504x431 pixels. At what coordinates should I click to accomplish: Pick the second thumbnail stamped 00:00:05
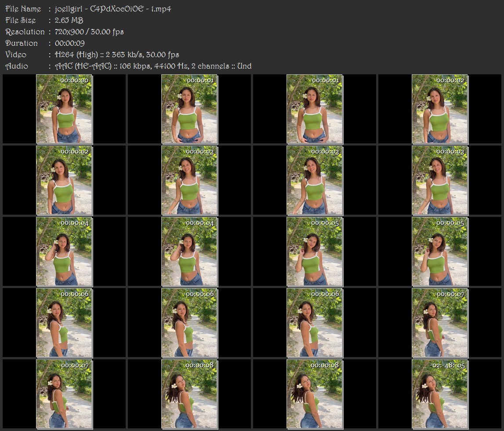point(440,252)
